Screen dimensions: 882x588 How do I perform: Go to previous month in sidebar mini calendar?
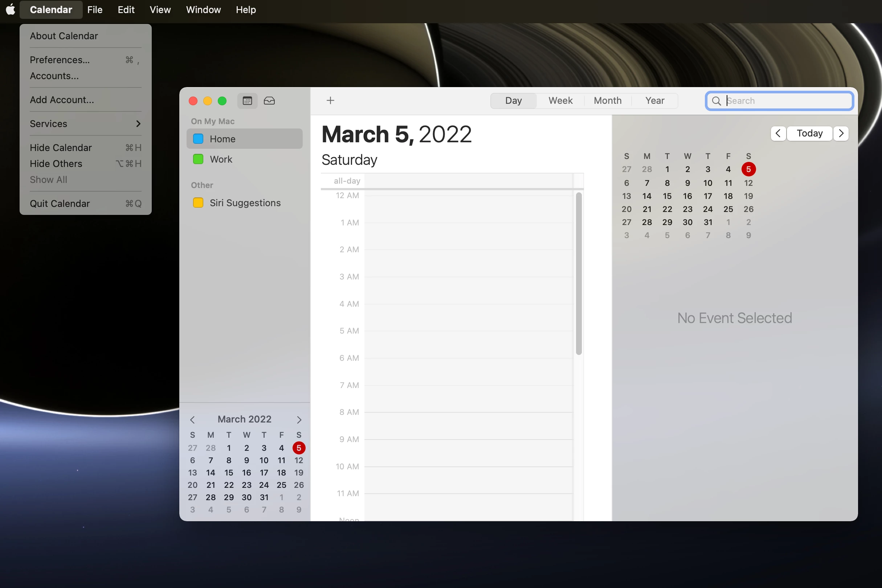[192, 419]
